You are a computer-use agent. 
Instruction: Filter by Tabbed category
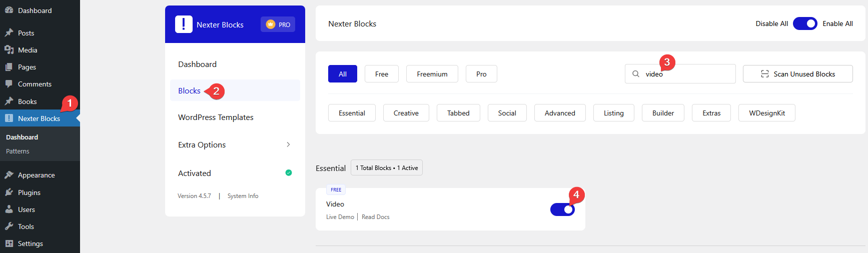[458, 113]
